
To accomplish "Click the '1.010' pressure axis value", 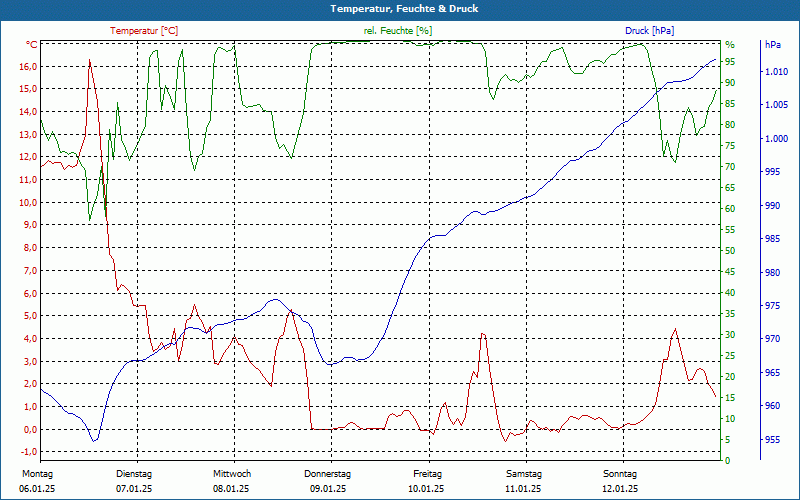I will pyautogui.click(x=776, y=71).
